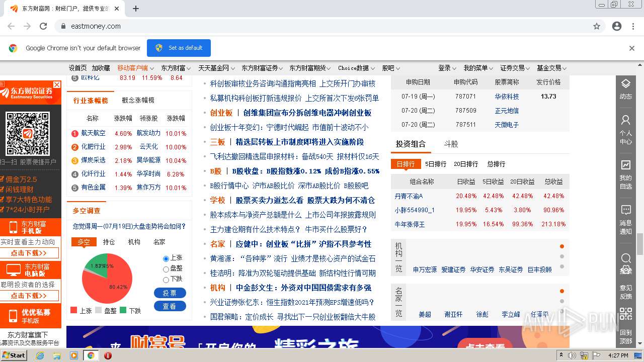Click the Chrome taskbar icon
Screen dimensions: 644x362
[x=91, y=355]
